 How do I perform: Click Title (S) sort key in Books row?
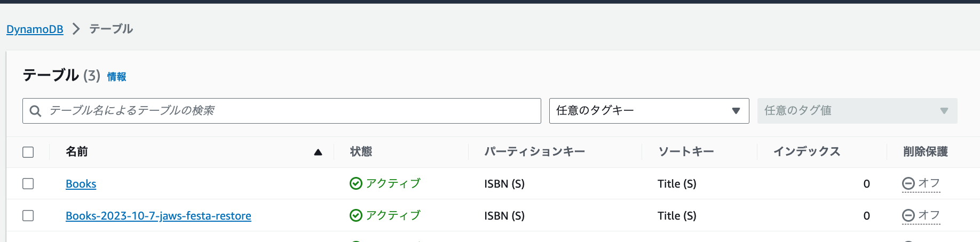coord(677,184)
